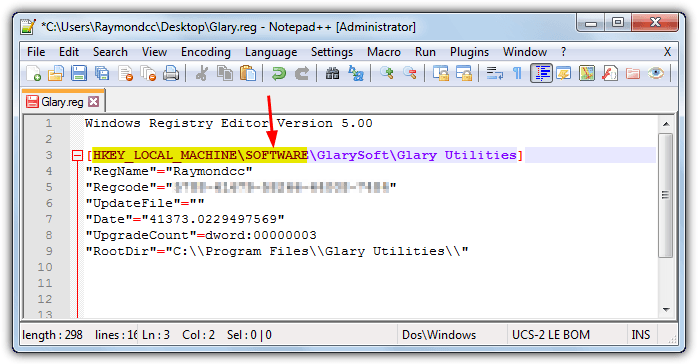
Task: Click the "Regcode" line
Action: tap(241, 187)
